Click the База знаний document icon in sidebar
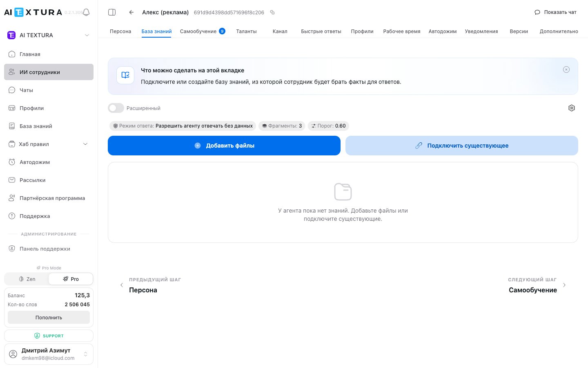 point(12,126)
